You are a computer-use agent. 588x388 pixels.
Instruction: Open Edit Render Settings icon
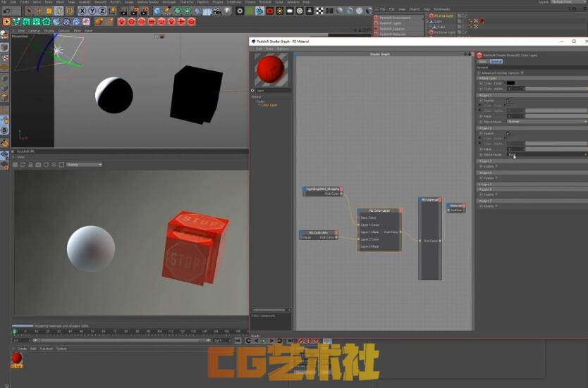tap(144, 11)
